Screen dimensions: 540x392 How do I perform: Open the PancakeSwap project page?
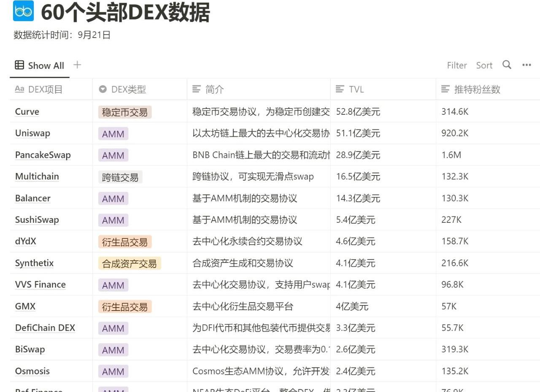pos(43,155)
